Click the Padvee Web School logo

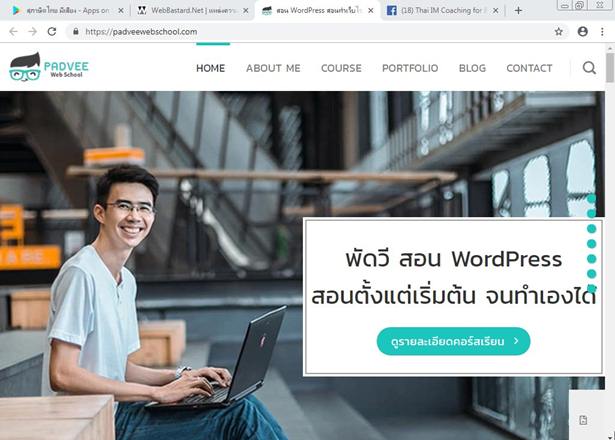[x=49, y=67]
